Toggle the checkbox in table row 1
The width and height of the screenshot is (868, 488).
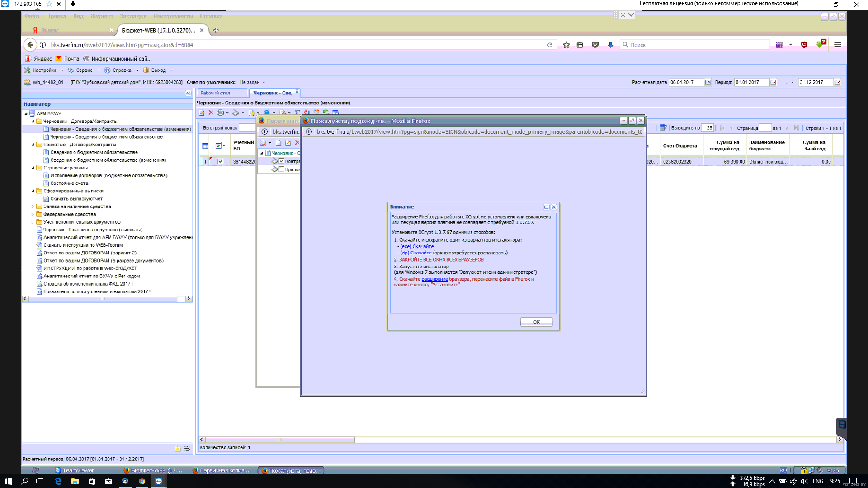point(221,161)
